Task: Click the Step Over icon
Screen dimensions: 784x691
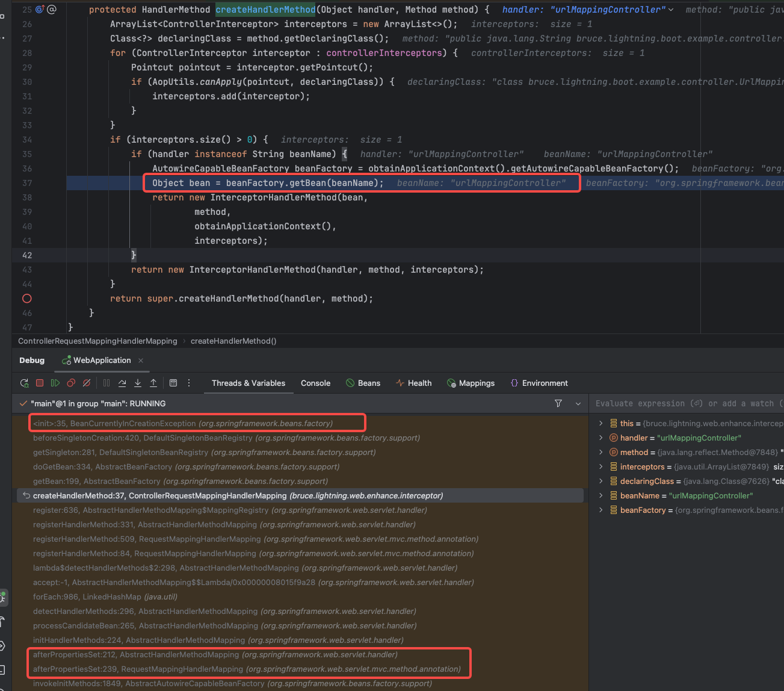Action: pyautogui.click(x=122, y=383)
